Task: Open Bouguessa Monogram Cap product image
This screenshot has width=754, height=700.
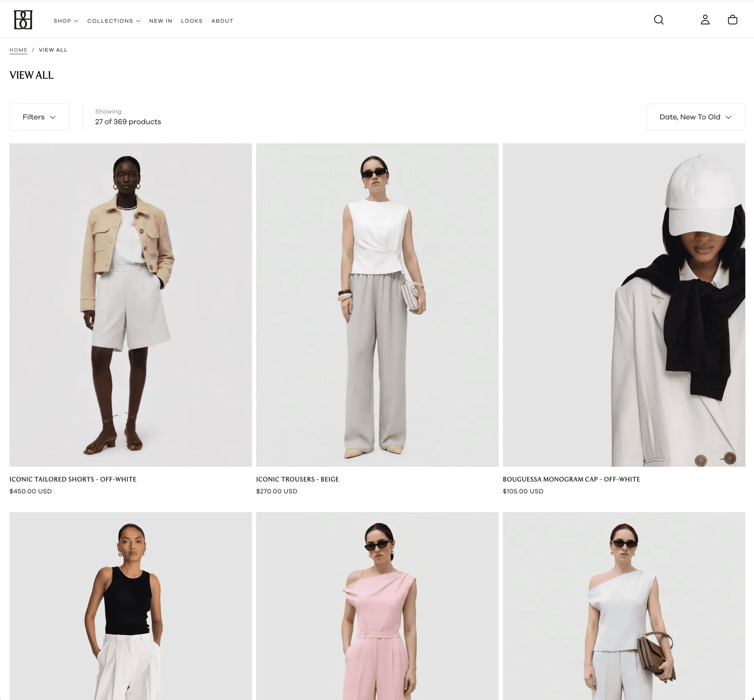Action: [x=624, y=305]
